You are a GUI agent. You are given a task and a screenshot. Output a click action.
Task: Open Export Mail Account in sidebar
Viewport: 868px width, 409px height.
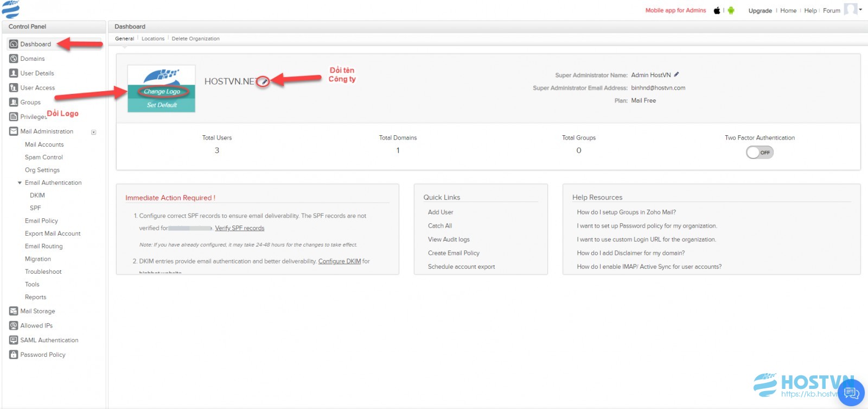53,234
